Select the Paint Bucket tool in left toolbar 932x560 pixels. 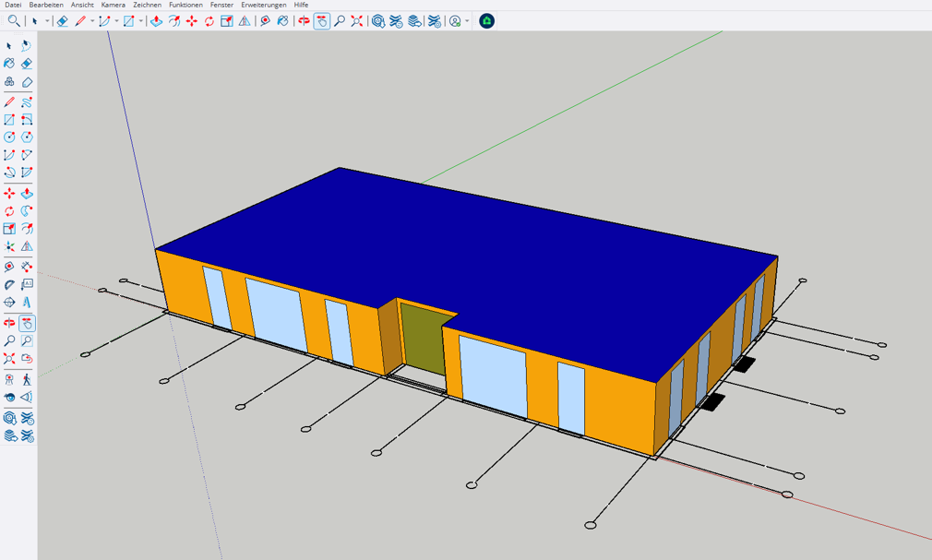coord(9,64)
